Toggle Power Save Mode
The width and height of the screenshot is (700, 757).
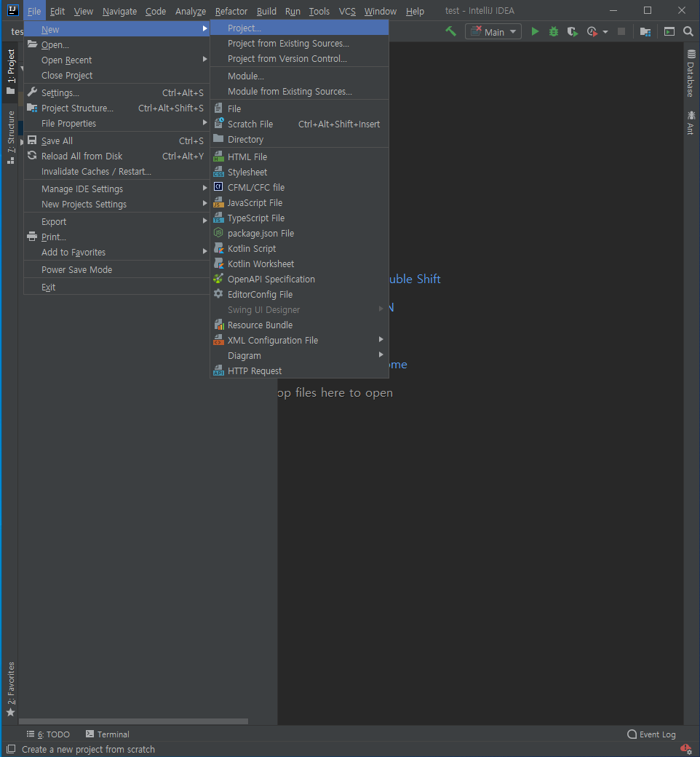(117, 269)
